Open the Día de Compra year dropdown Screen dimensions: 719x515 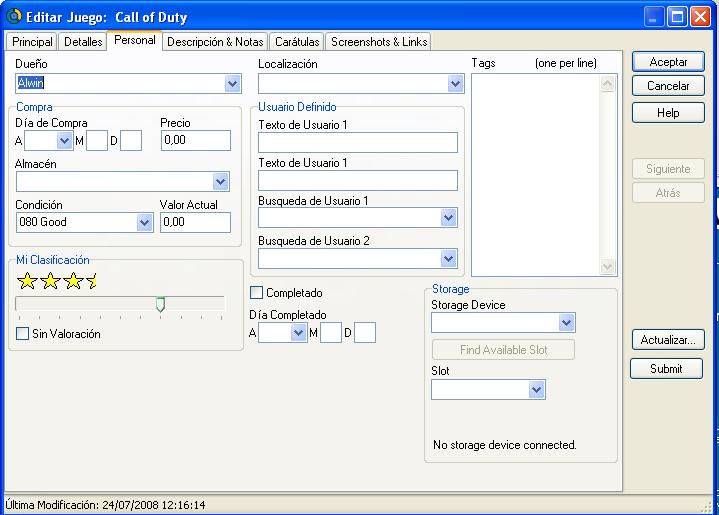coord(64,140)
